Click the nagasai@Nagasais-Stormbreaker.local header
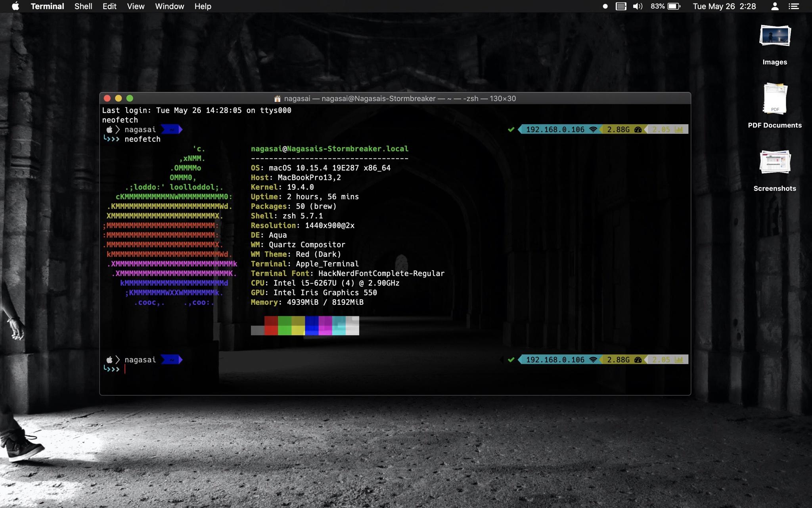This screenshot has height=508, width=812. coord(329,149)
